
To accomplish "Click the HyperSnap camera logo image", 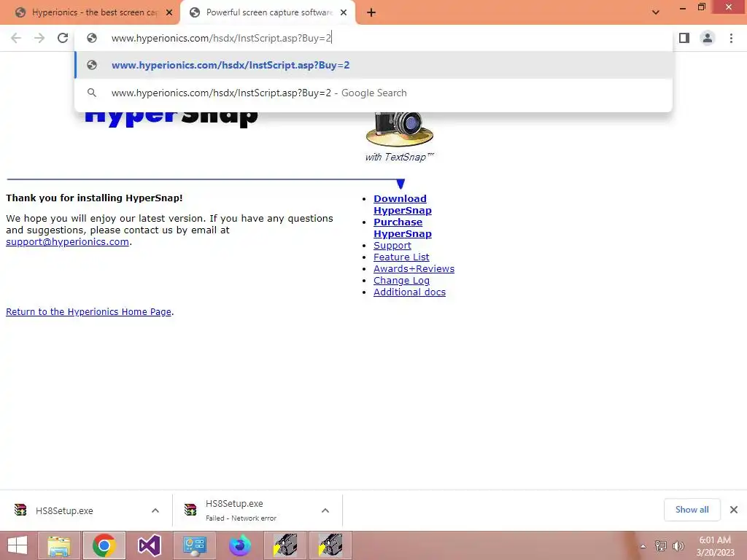I will pos(399,128).
